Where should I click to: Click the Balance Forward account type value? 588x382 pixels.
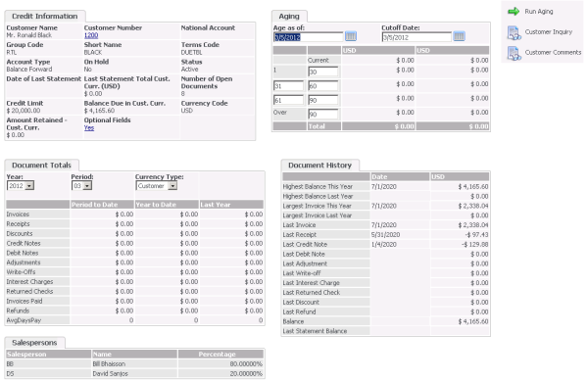[x=29, y=70]
